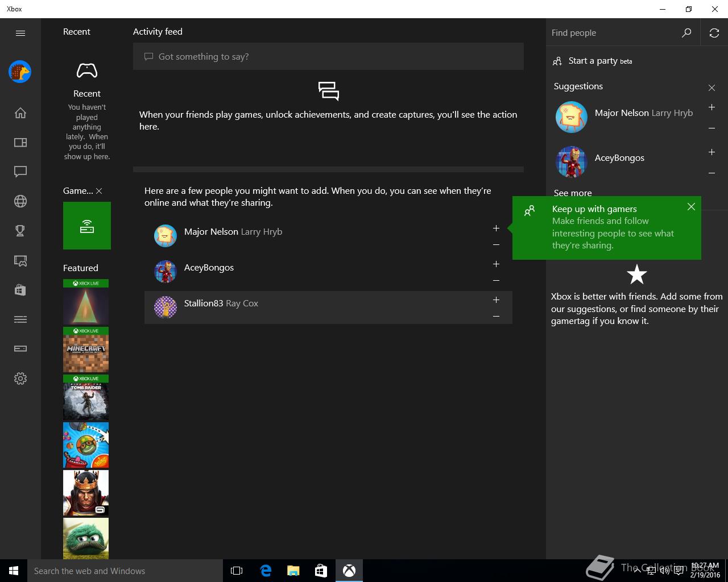Image resolution: width=728 pixels, height=582 pixels.
Task: Open the colorful candy game thumbnail
Action: pos(86,445)
